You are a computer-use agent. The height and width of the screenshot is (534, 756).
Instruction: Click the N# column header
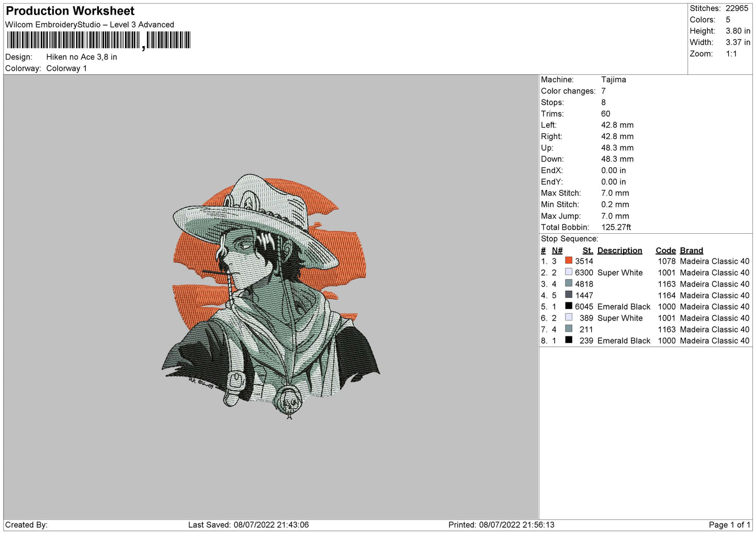click(557, 251)
